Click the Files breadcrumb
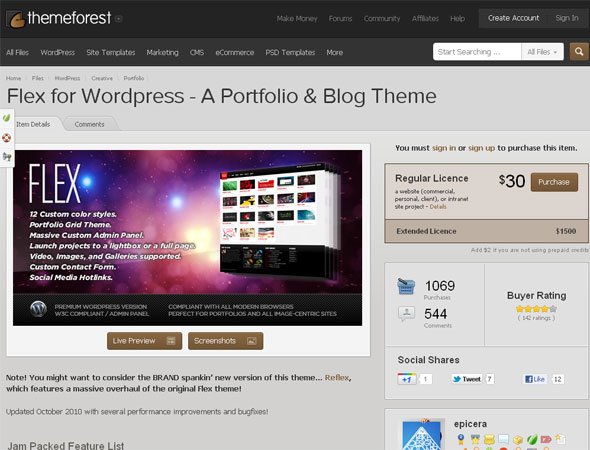This screenshot has width=590, height=450. [x=38, y=78]
